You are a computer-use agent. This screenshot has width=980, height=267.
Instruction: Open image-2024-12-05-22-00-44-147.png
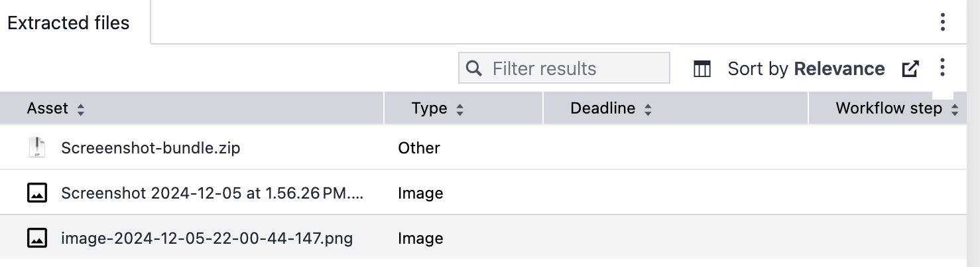pyautogui.click(x=207, y=238)
